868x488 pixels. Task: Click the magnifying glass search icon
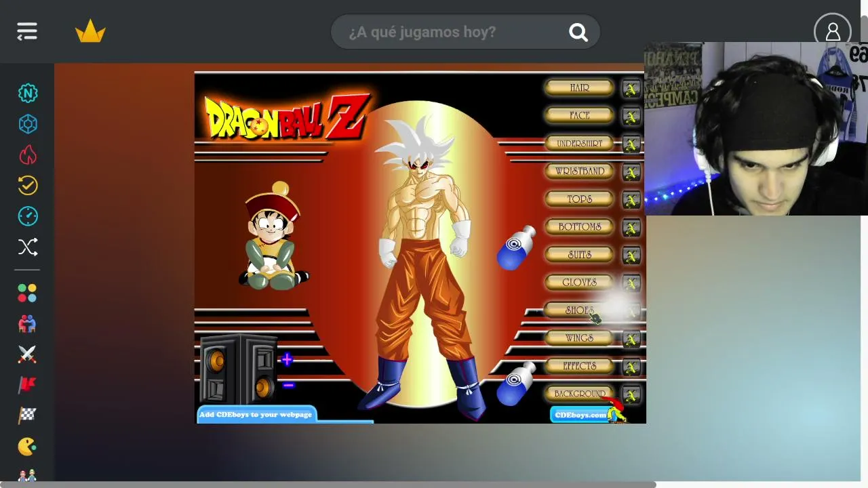click(x=578, y=32)
